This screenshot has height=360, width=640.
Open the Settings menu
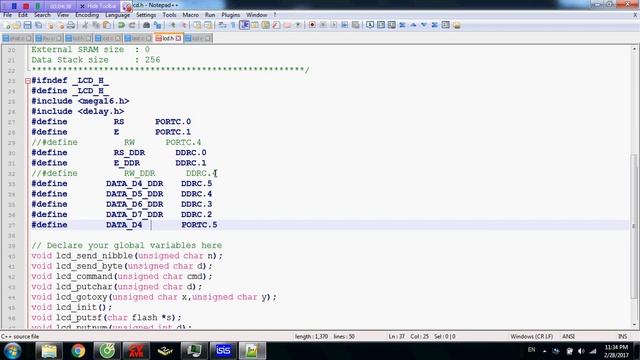[146, 15]
